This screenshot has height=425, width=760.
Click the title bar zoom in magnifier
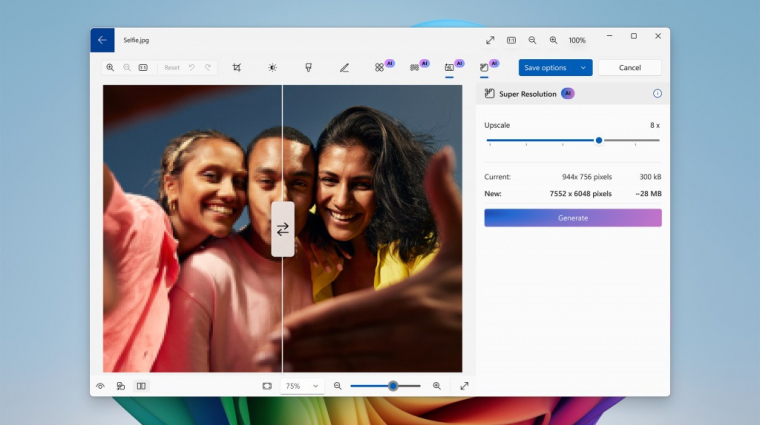tap(553, 40)
